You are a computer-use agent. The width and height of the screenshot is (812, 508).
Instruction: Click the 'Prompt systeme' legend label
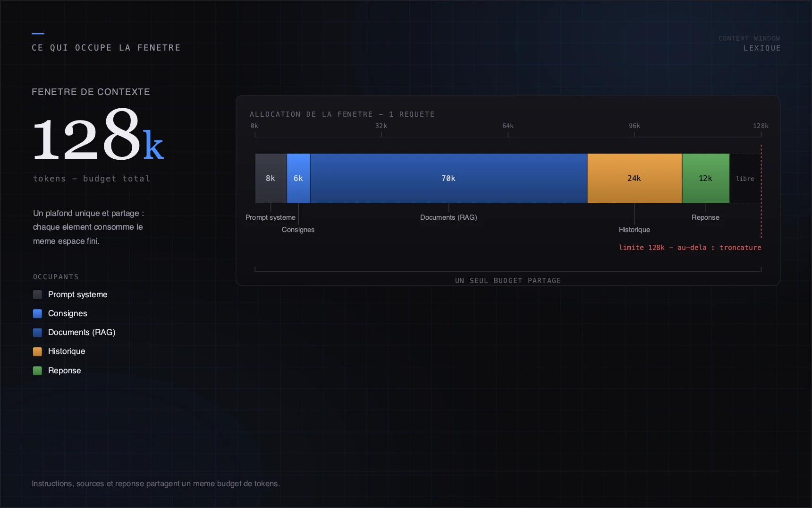click(78, 294)
